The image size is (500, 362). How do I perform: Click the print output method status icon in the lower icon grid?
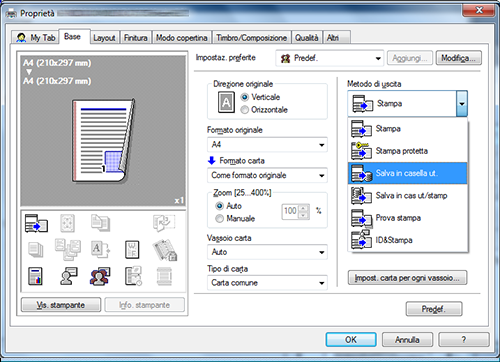coord(36,223)
